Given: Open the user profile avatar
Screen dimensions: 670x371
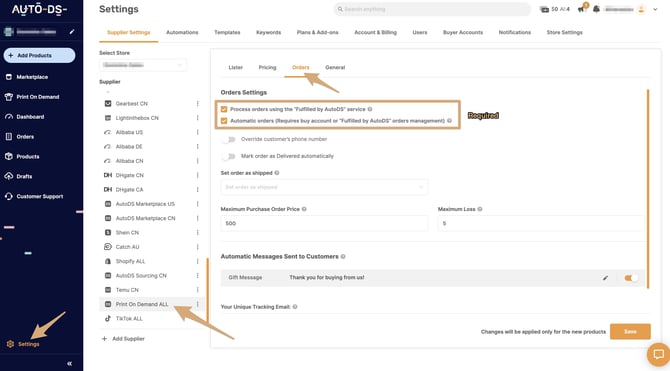Looking at the screenshot, I should (x=641, y=9).
